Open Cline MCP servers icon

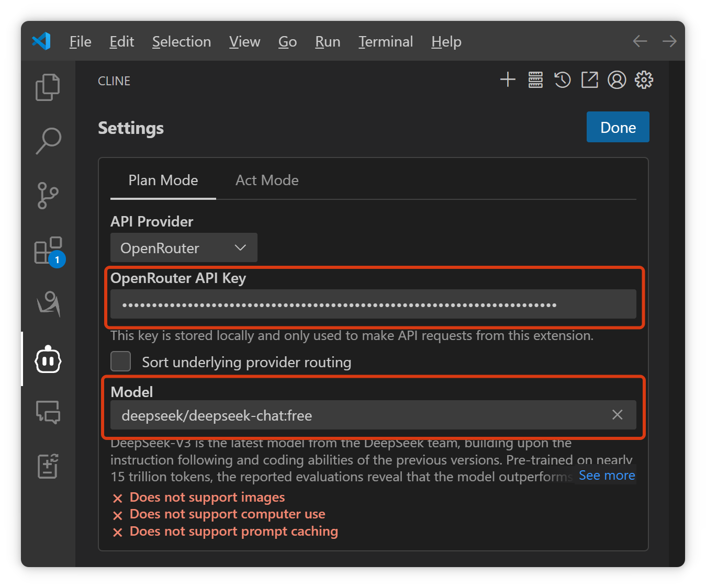[535, 80]
